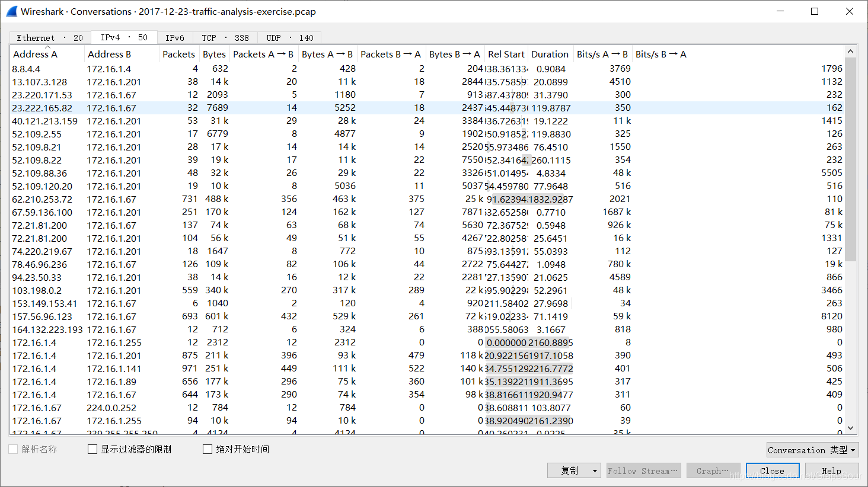Viewport: 868px width, 487px height.
Task: Click scrollbar down arrow of conversation list
Action: 851,428
